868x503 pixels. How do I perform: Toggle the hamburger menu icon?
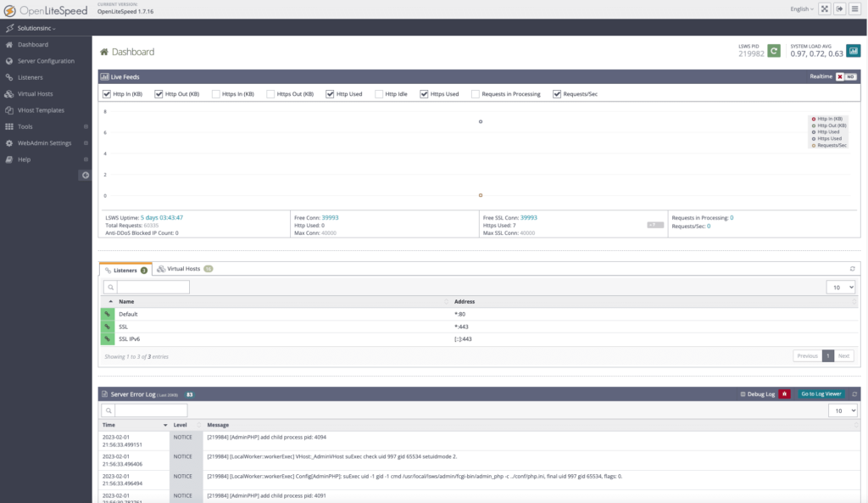[854, 8]
